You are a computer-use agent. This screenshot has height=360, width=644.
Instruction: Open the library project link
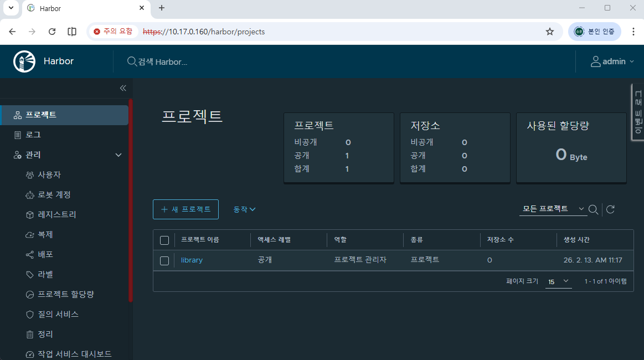192,260
